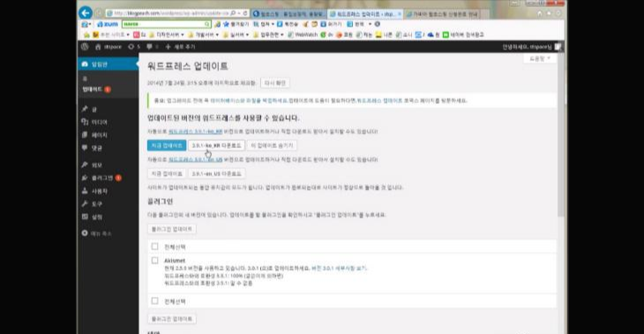Screen dimensions: 644x334
Task: Open the WordPress logo menu in admin bar
Action: click(x=85, y=47)
